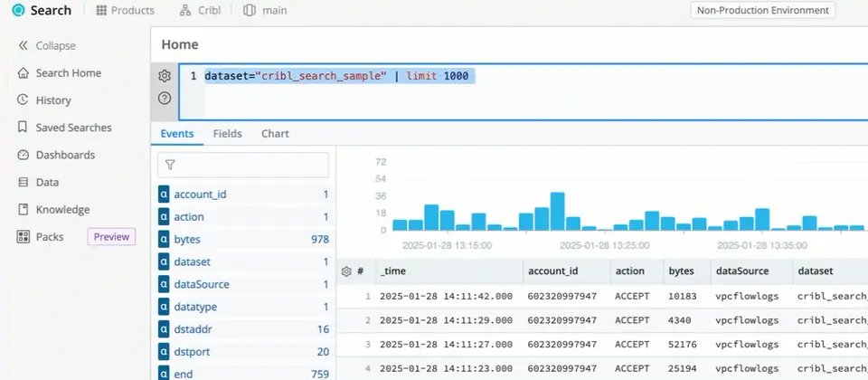
Task: Sort by the dataSource column header
Action: 751,271
